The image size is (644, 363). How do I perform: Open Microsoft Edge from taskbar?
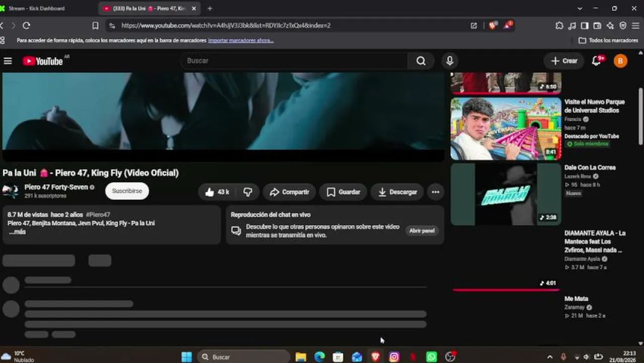(x=319, y=357)
